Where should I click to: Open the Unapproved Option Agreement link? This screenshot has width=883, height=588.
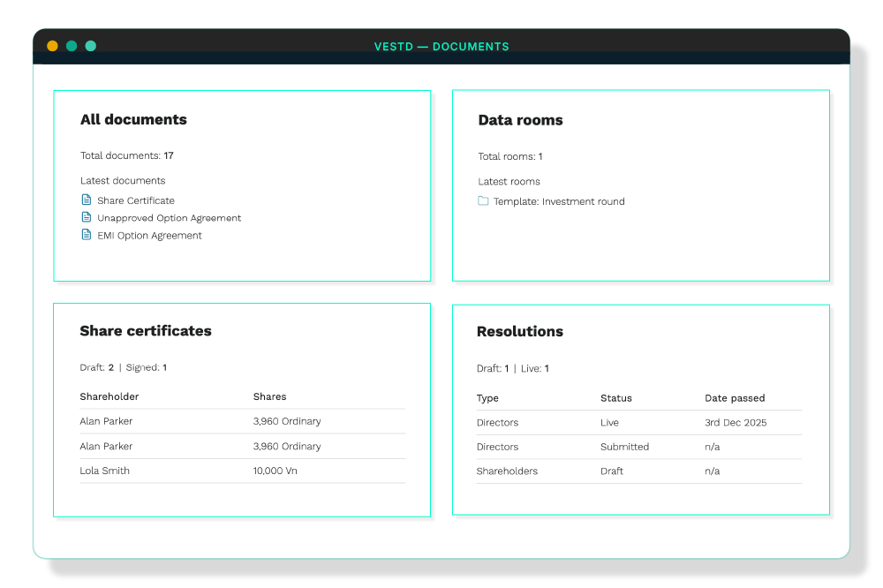pyautogui.click(x=169, y=218)
